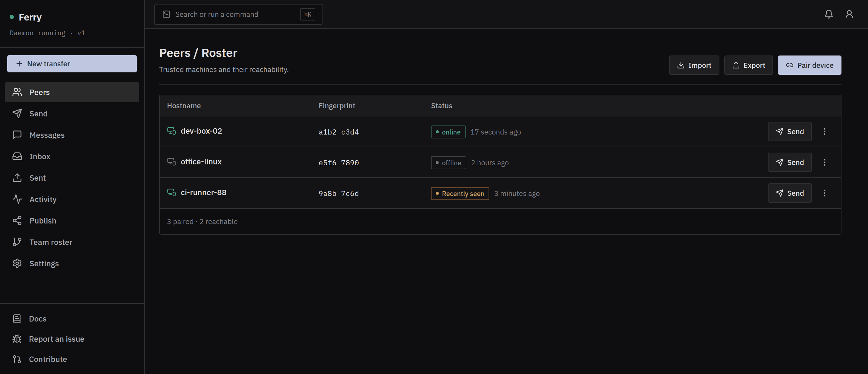Click the Ferry app title
The image size is (868, 374).
[x=30, y=17]
